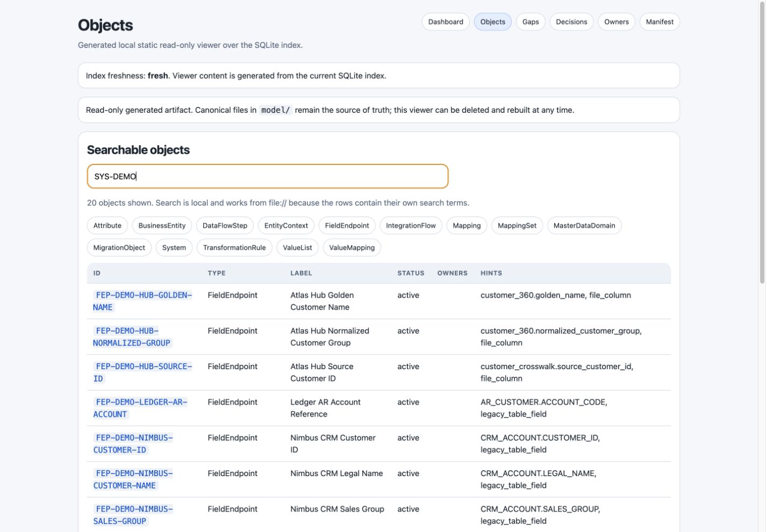
Task: Click the ID column header
Action: pyautogui.click(x=97, y=273)
